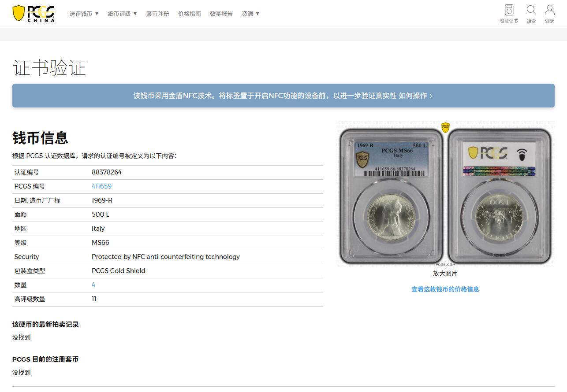Open the PCGS China logo homepage
The width and height of the screenshot is (567, 392).
click(34, 14)
